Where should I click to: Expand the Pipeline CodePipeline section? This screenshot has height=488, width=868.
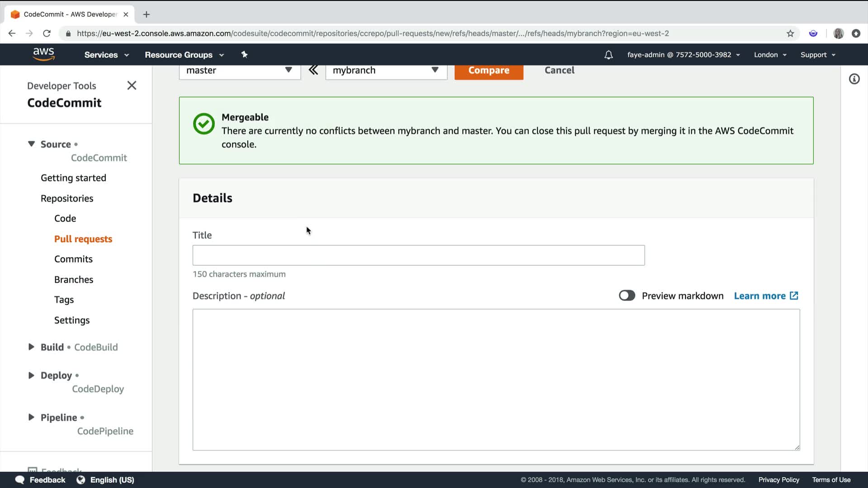point(31,417)
